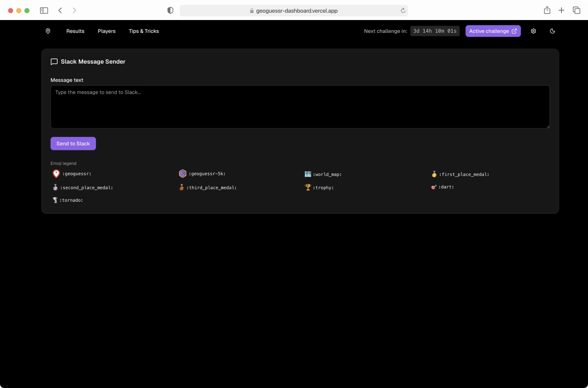Click the location pin logo in navbar
The width and height of the screenshot is (588, 388).
(48, 31)
